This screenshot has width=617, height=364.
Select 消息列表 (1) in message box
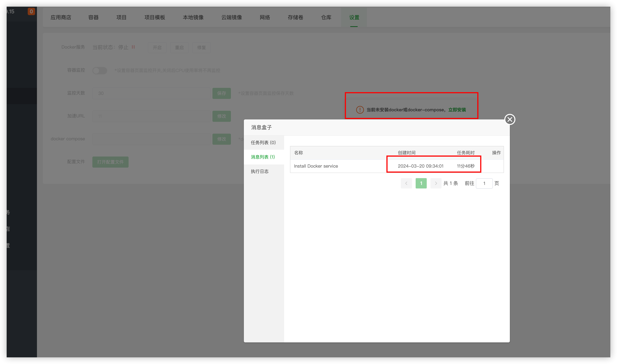[x=264, y=157]
